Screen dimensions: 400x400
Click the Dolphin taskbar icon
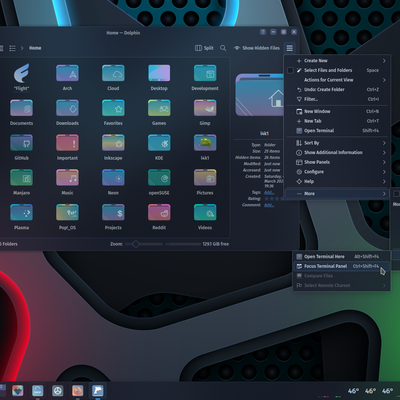pos(98,390)
